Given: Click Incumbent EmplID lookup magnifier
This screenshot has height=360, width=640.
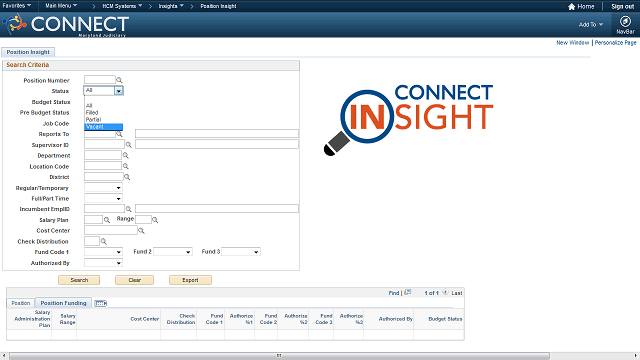Looking at the screenshot, I should 129,209.
